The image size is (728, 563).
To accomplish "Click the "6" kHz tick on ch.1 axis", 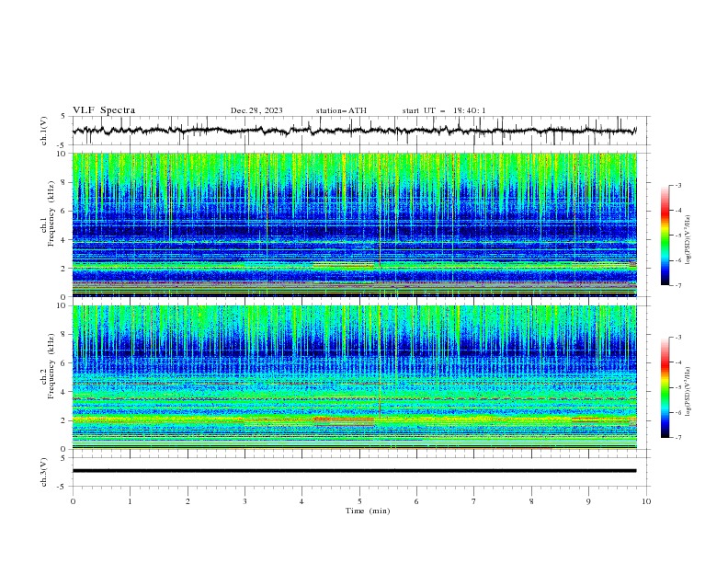I will pyautogui.click(x=64, y=212).
